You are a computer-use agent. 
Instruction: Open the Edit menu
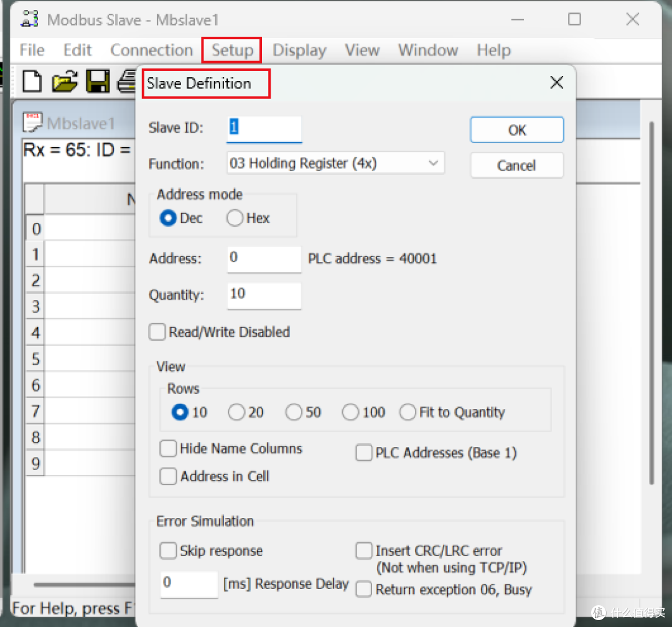(78, 50)
